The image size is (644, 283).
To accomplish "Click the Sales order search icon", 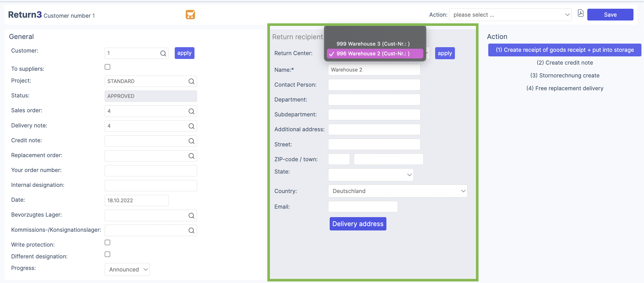I will click(191, 111).
